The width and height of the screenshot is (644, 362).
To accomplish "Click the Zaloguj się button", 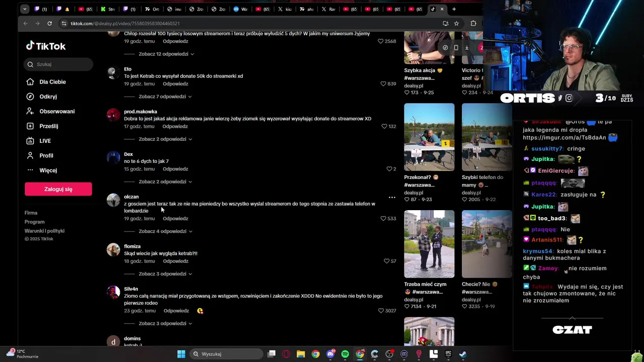I will 58,189.
